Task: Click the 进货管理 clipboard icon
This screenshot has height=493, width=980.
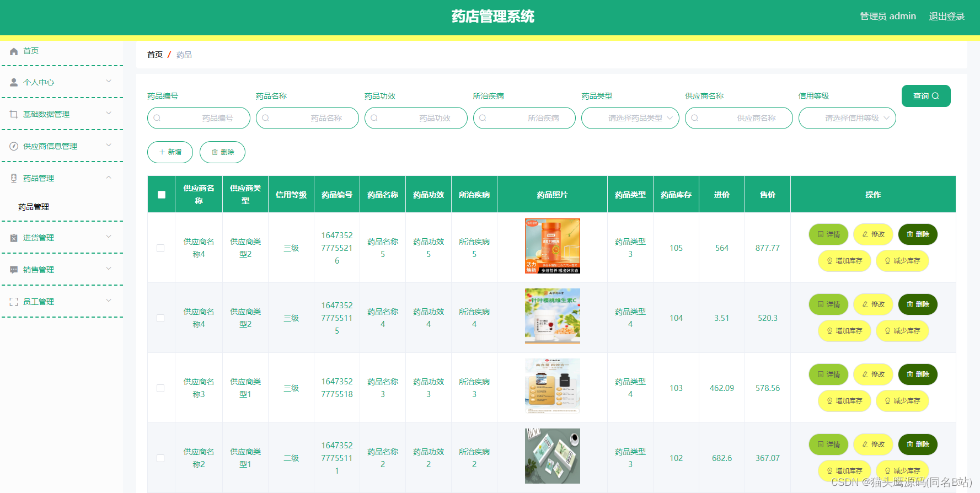Action: pyautogui.click(x=14, y=238)
